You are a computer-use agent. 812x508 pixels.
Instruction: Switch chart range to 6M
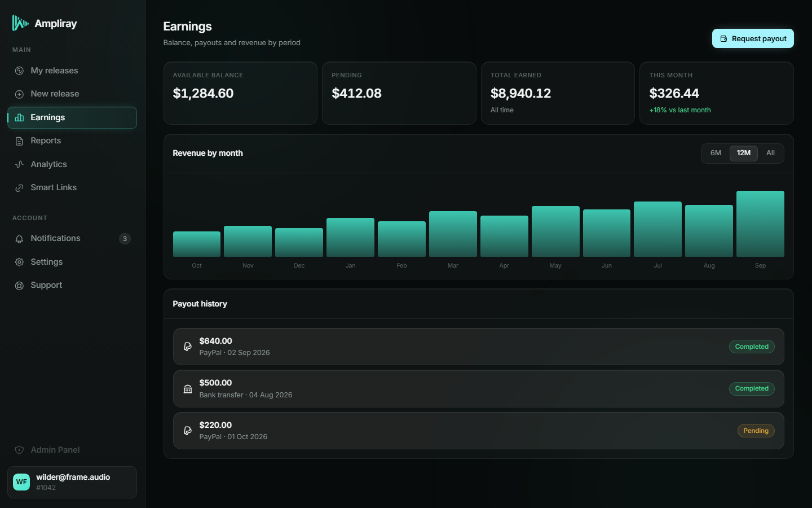pyautogui.click(x=716, y=153)
